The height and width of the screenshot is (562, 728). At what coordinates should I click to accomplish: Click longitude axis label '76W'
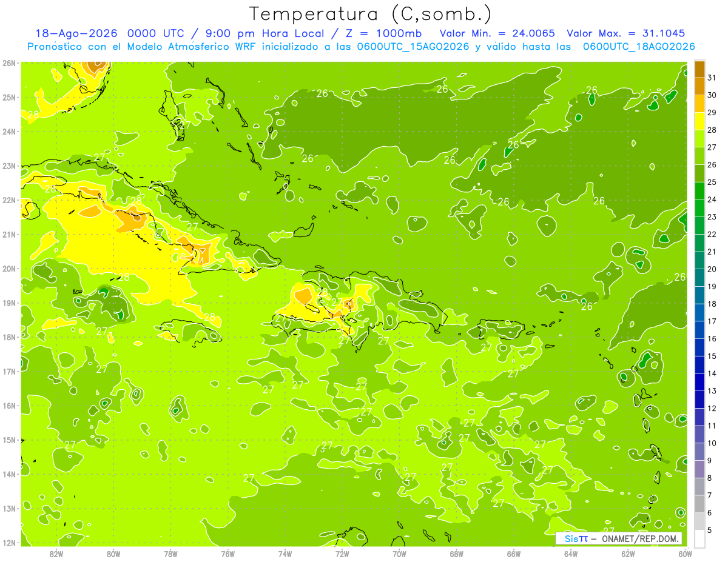(227, 554)
